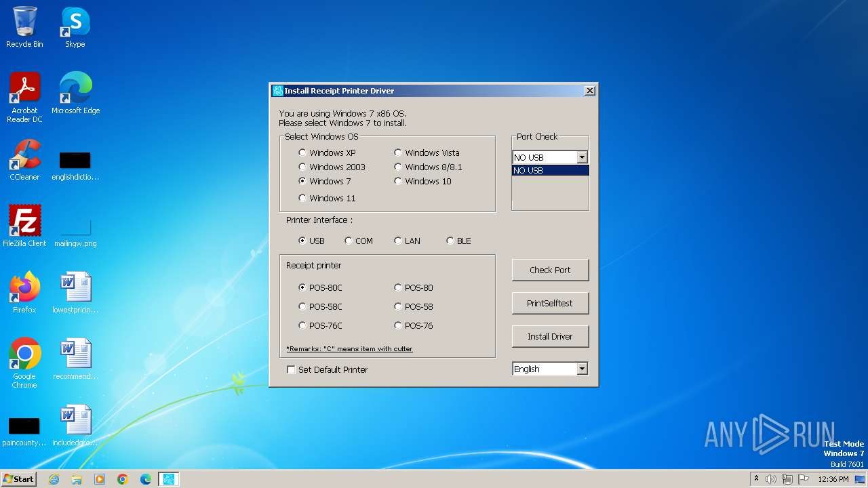Launch Firefox from the desktop
This screenshot has height=488, width=868.
pos(24,292)
